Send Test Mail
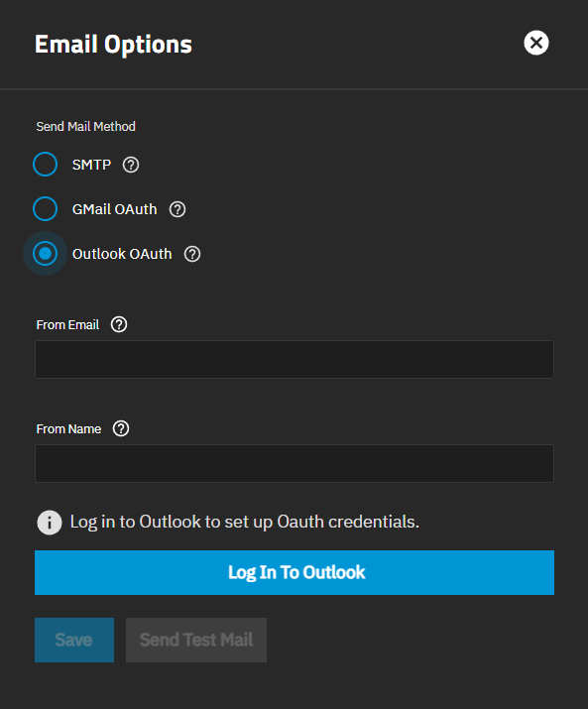This screenshot has height=709, width=588. click(196, 640)
